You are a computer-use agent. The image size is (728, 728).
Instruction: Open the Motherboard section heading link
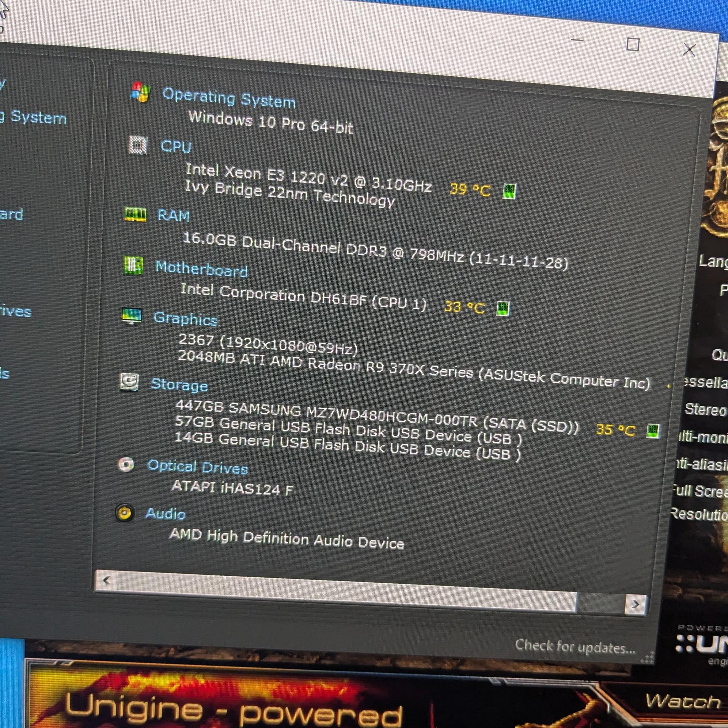202,269
